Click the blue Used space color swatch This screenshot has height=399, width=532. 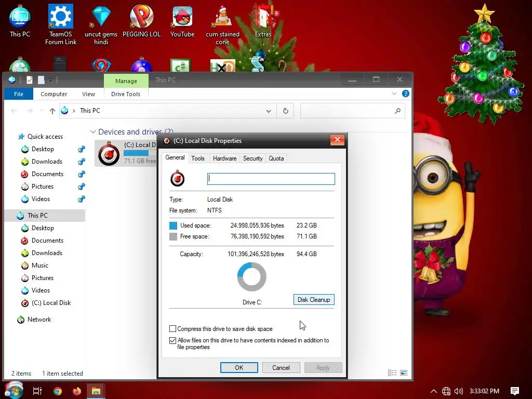(x=173, y=225)
